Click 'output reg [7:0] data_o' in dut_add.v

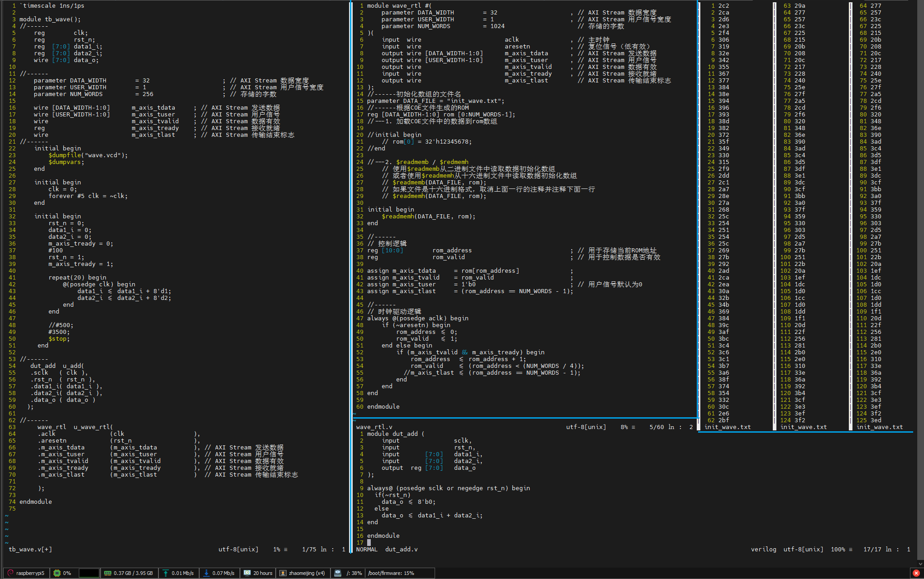tap(429, 468)
